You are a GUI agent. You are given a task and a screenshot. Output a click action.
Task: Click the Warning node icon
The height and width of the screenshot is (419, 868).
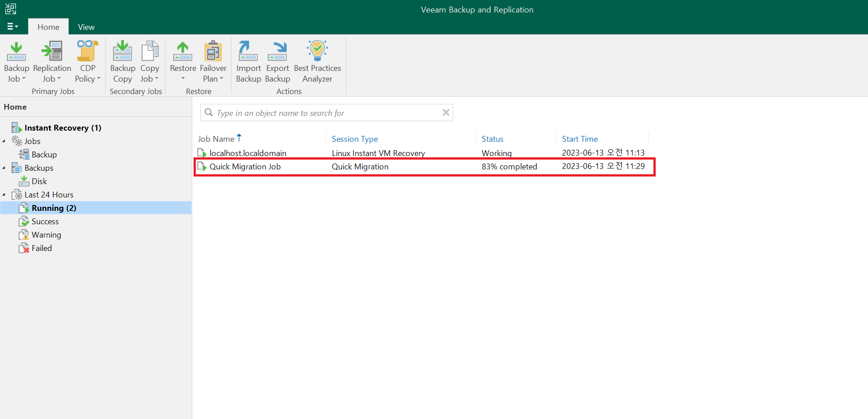point(24,235)
